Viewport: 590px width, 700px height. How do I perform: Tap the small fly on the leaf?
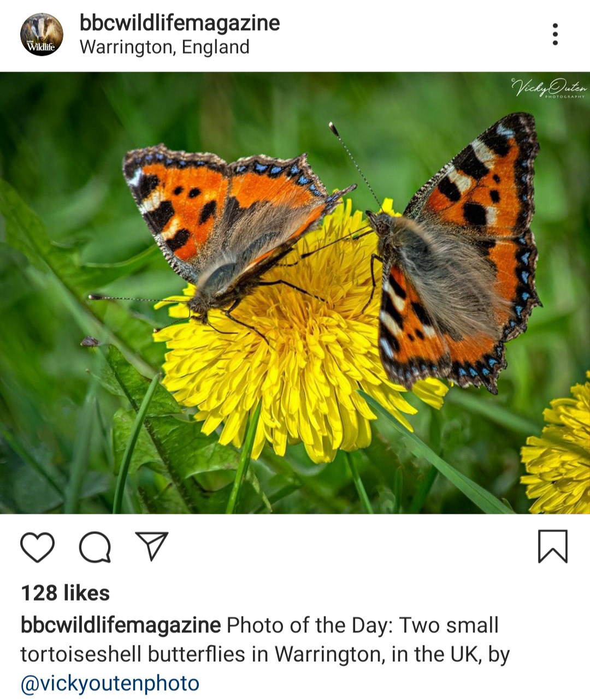(x=90, y=342)
